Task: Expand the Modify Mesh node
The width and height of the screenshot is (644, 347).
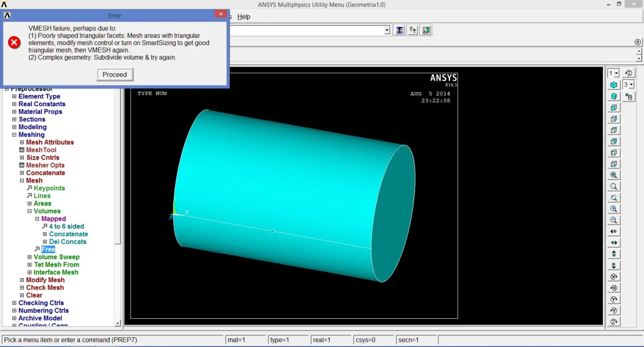Action: coord(22,280)
